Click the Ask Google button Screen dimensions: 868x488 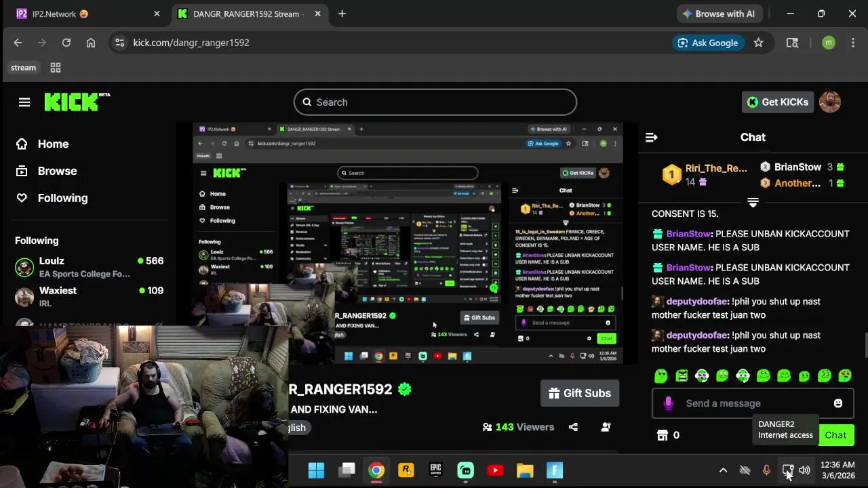click(x=708, y=43)
